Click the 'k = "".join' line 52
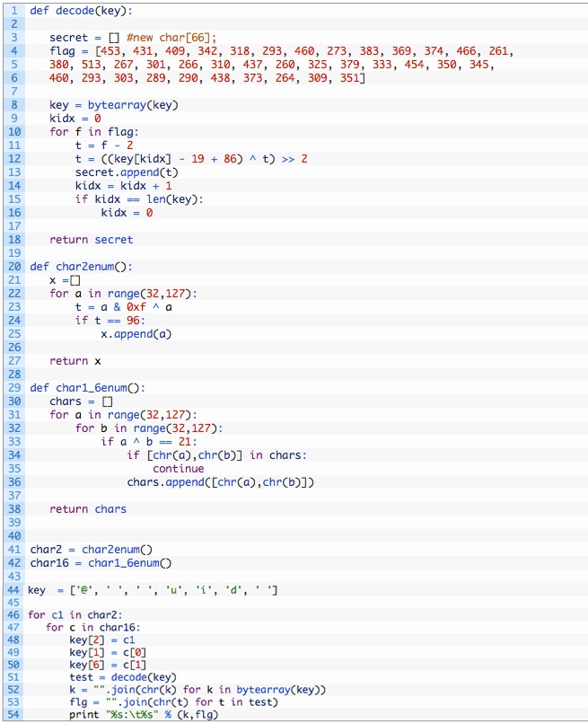 pos(197,690)
